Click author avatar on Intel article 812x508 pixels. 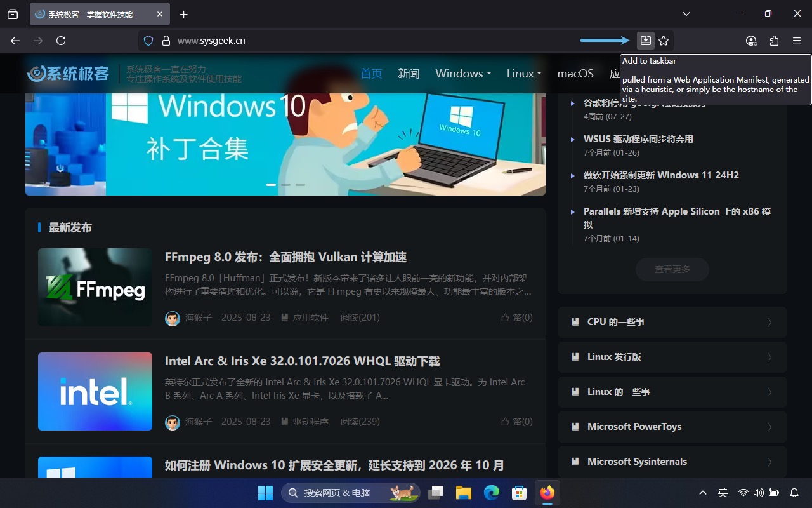173,422
